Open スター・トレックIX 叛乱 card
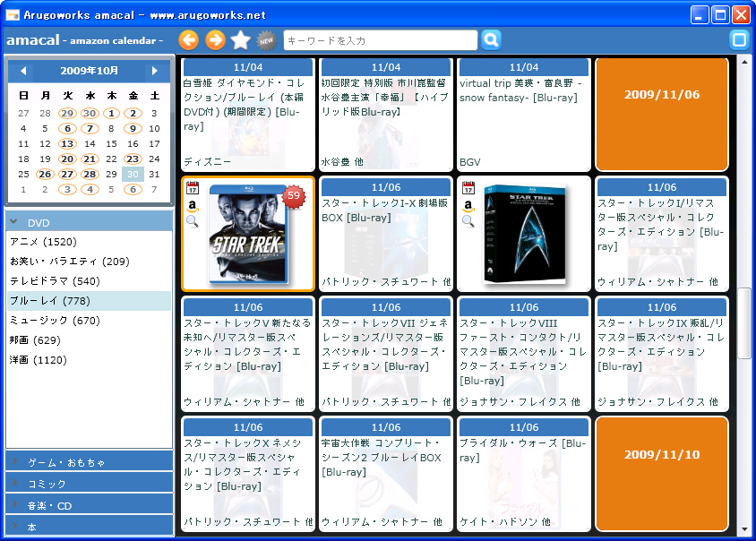Viewport: 756px width, 541px height. (661, 354)
